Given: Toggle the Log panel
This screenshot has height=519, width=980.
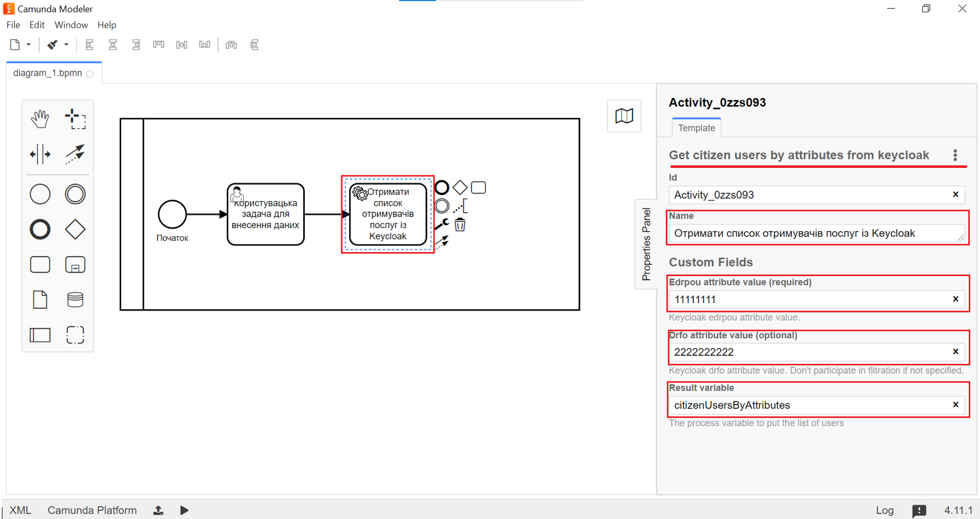Looking at the screenshot, I should tap(885, 510).
